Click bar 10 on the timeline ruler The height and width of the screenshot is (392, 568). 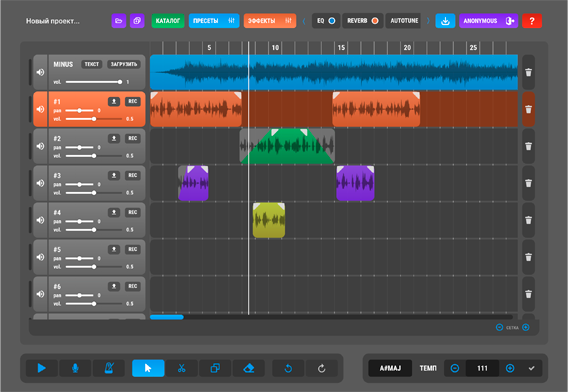tap(275, 47)
